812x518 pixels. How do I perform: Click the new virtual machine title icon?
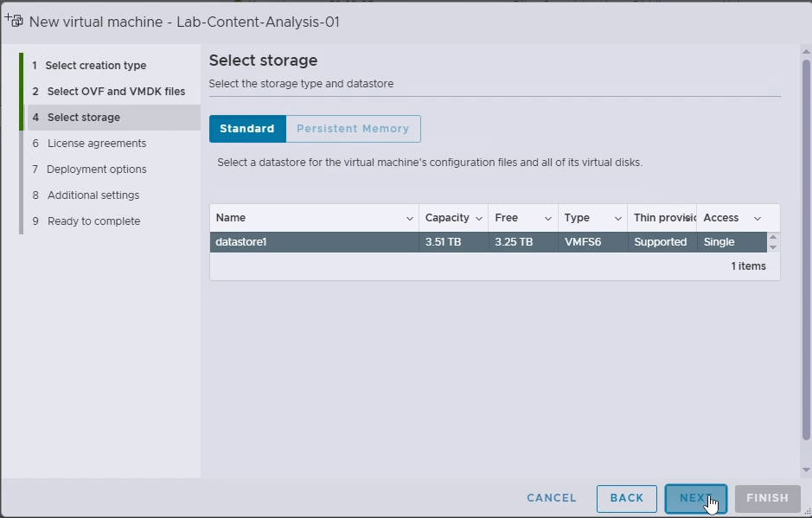(14, 21)
